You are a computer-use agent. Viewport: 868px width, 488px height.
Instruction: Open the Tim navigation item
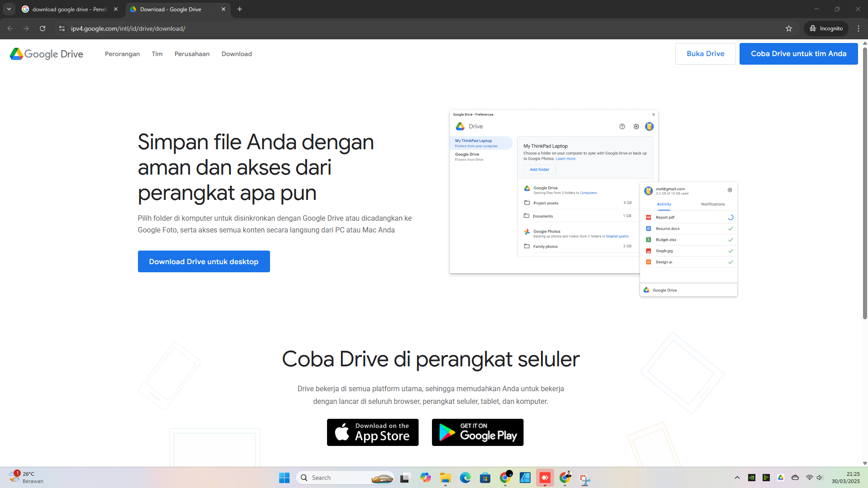[x=157, y=54]
